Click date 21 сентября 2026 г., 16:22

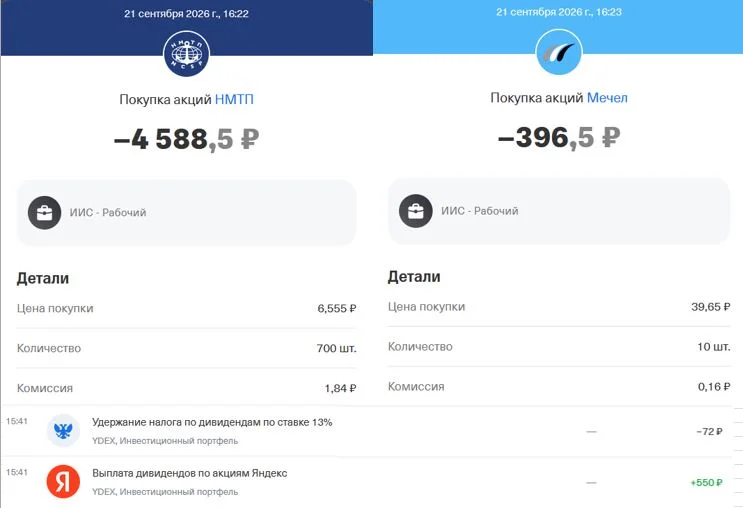click(x=186, y=14)
